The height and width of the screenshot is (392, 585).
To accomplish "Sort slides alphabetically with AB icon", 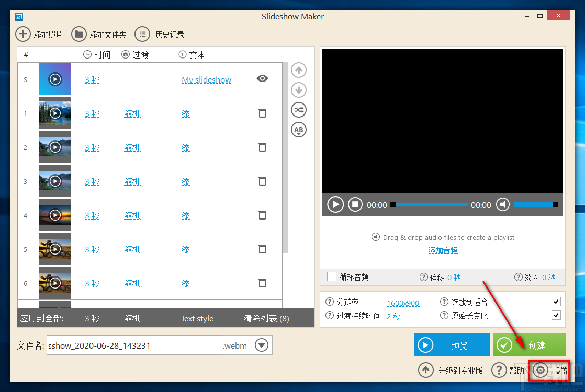I will [299, 130].
